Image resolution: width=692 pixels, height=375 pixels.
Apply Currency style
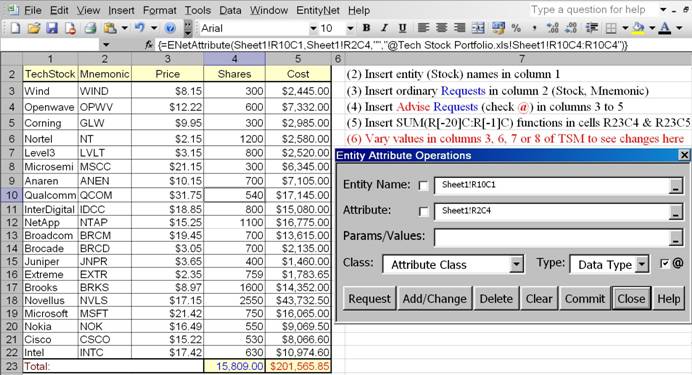click(498, 28)
